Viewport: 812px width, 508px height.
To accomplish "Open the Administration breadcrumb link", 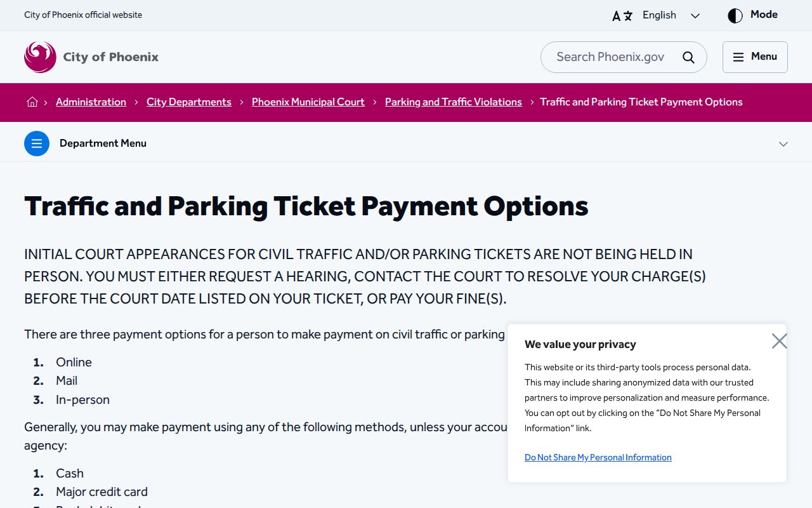I will coord(91,102).
